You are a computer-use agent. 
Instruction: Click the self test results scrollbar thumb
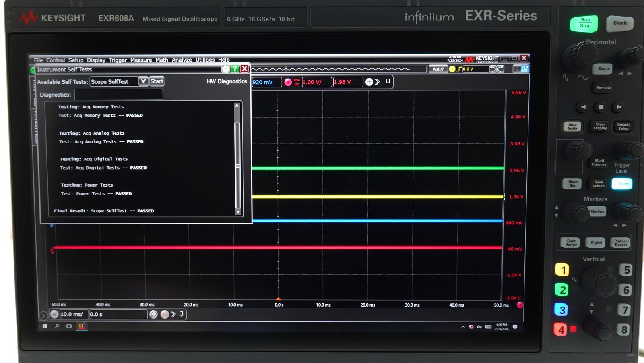pos(237,165)
